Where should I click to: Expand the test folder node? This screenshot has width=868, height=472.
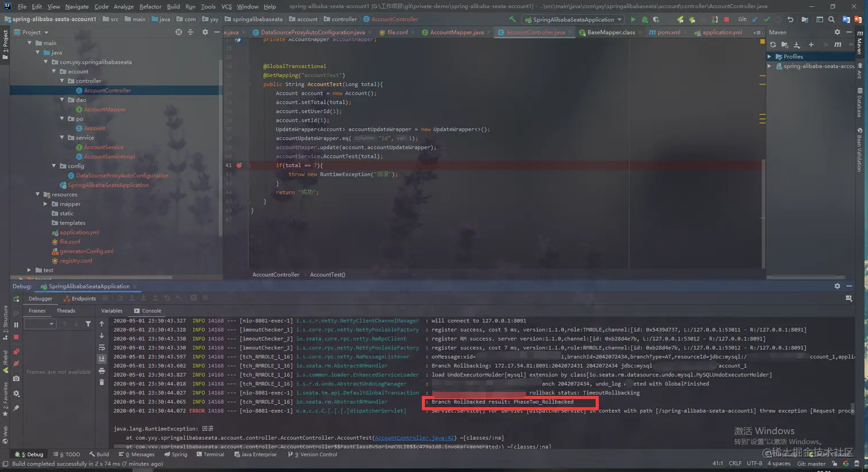(29, 270)
